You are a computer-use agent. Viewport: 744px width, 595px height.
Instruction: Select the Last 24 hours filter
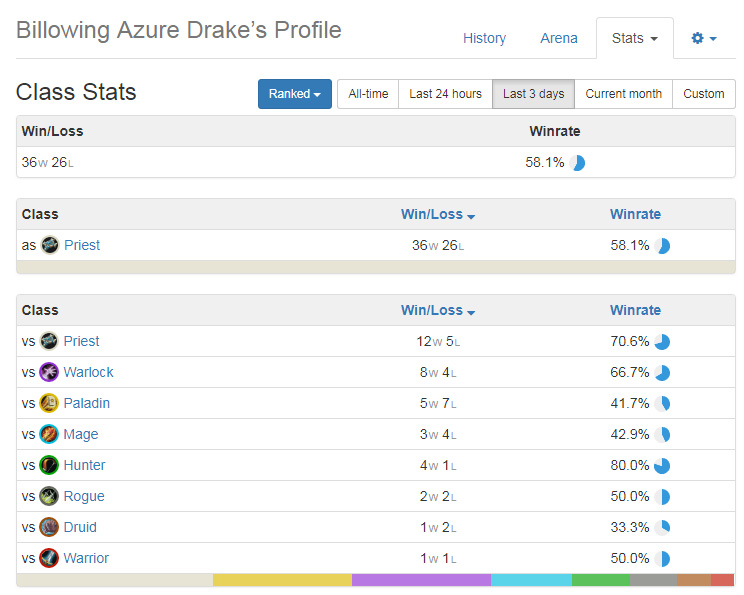click(x=446, y=94)
